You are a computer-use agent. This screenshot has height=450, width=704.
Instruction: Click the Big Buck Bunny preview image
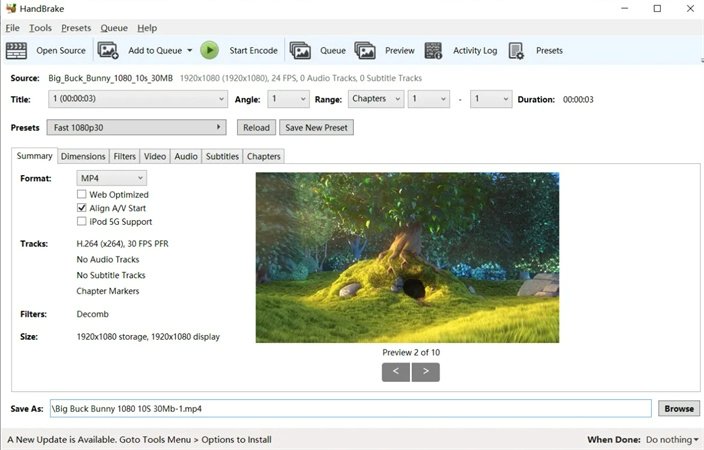407,258
